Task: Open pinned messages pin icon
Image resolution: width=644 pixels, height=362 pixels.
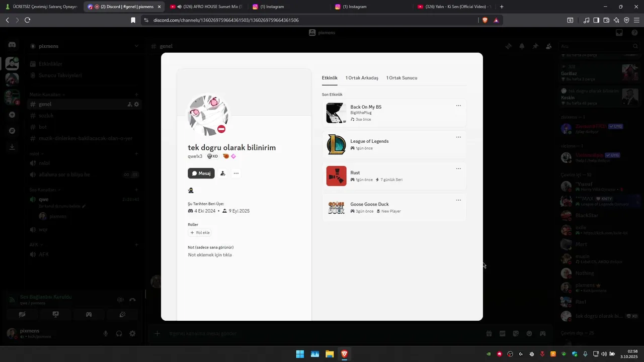Action: 535,46
